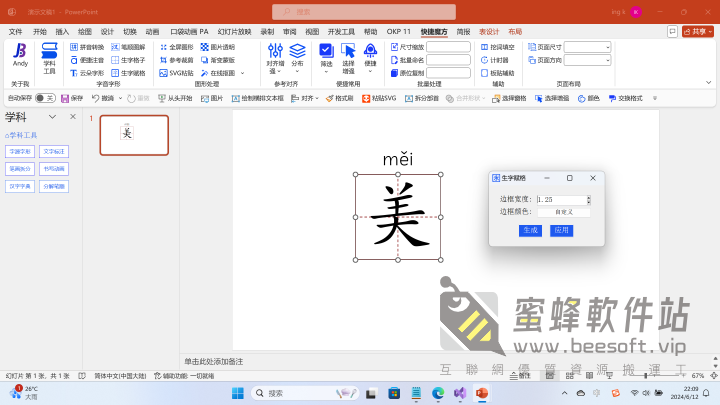720x405 pixels.
Task: Select the 生字赋格 ribbon tool
Action: coord(128,73)
